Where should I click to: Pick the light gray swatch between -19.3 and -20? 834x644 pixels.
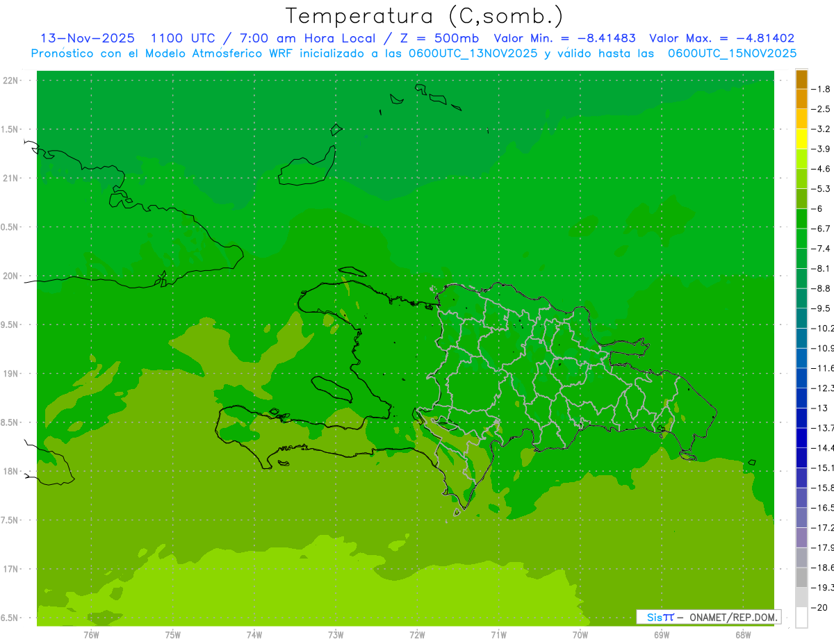coord(801,597)
